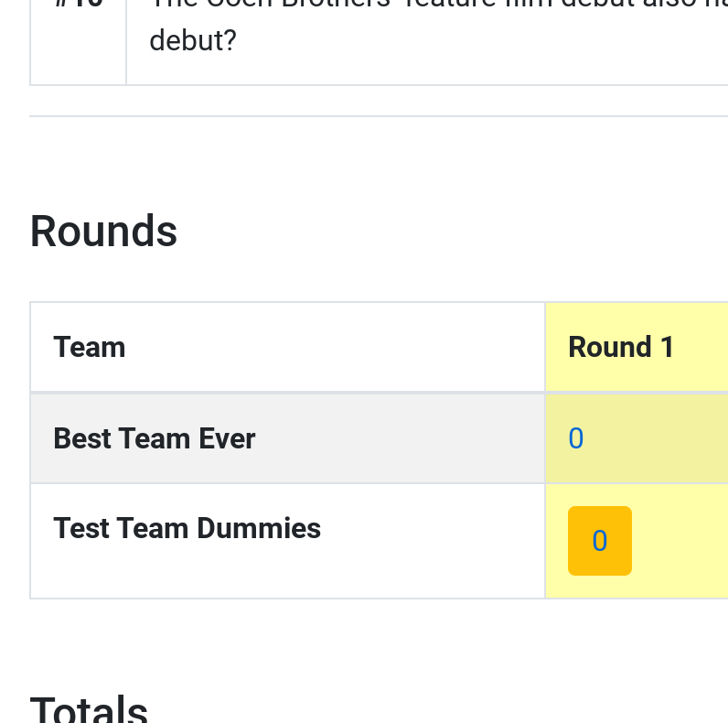Screen dimensions: 728x723
Task: Click pale yellow cell right of Best Team Ever's 0
Action: (656, 438)
